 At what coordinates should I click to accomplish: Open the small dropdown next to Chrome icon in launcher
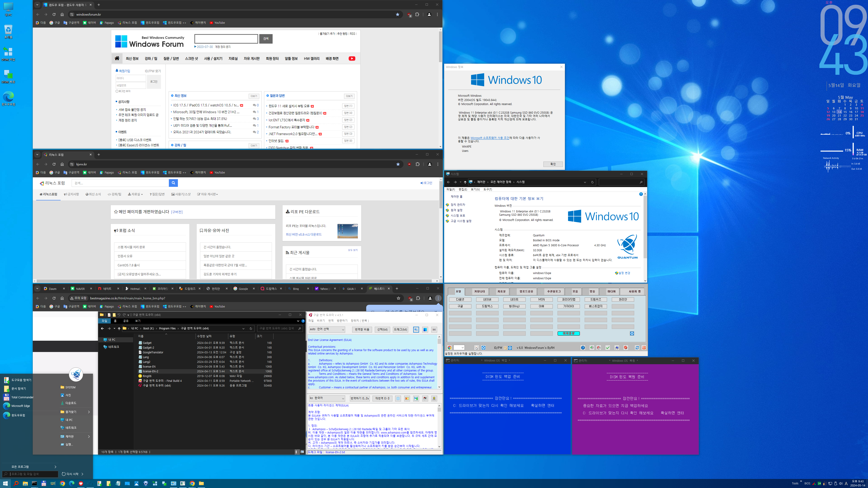click(459, 347)
